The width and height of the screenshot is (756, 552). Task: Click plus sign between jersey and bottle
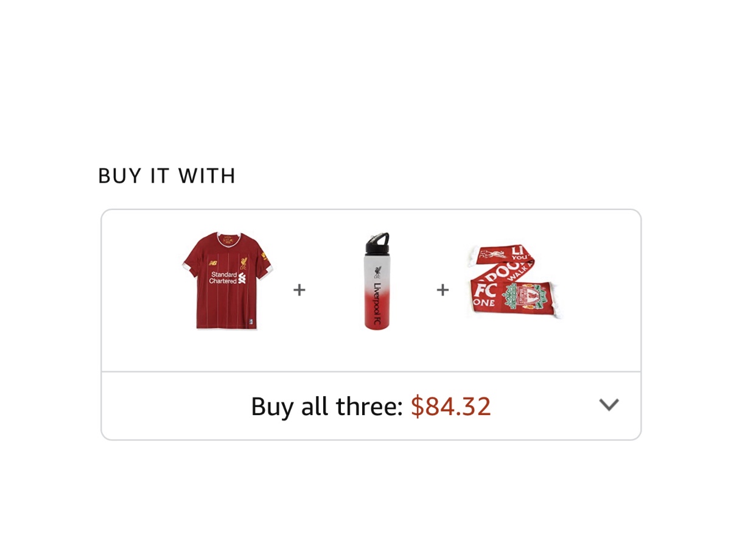pos(299,290)
